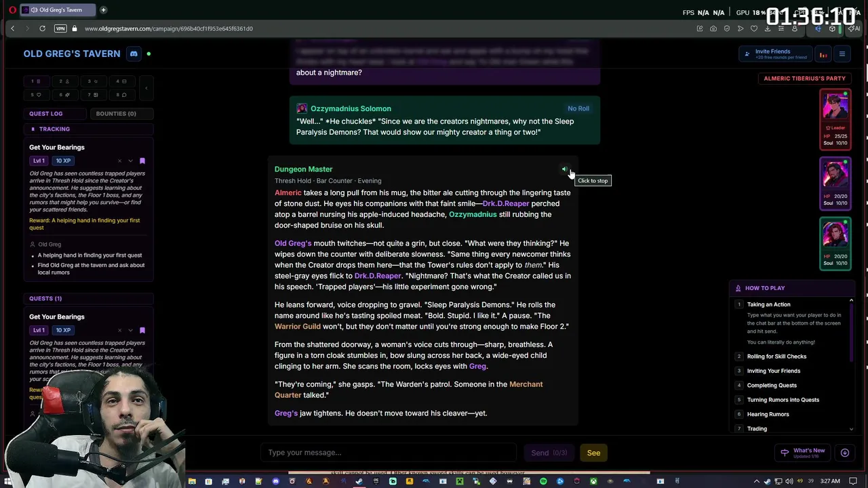Select hotbar slot 6
868x488 pixels.
coord(64,95)
